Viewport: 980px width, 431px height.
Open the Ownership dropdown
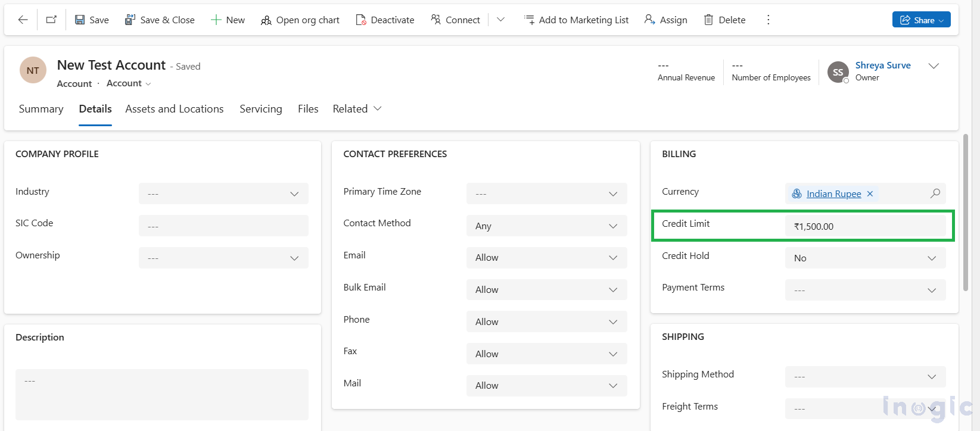223,258
